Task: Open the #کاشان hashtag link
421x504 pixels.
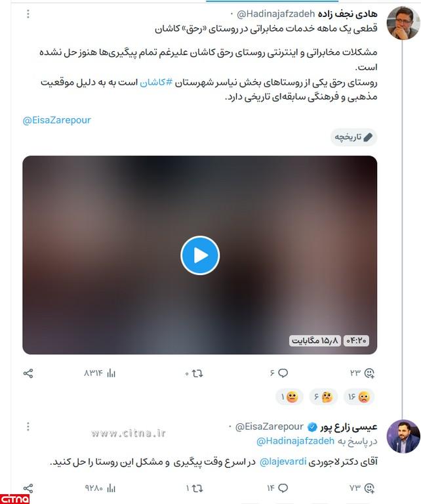Action: click(156, 82)
